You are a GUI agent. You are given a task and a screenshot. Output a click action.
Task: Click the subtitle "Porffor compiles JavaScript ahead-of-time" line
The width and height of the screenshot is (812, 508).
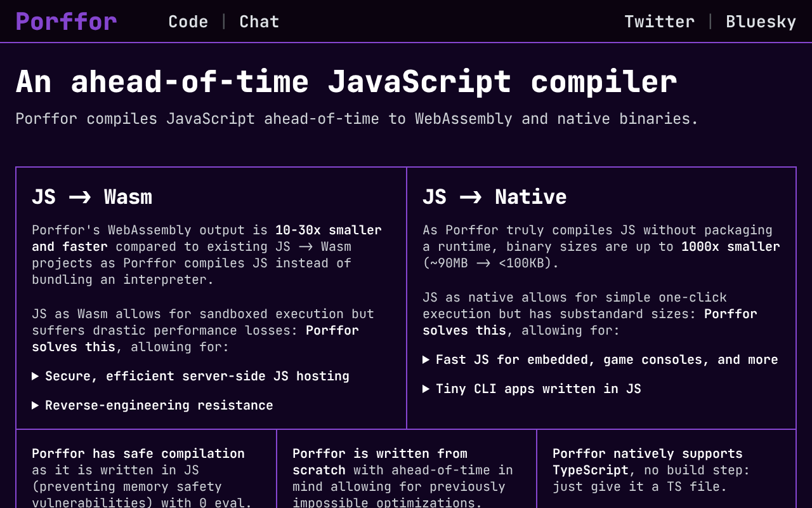(357, 119)
